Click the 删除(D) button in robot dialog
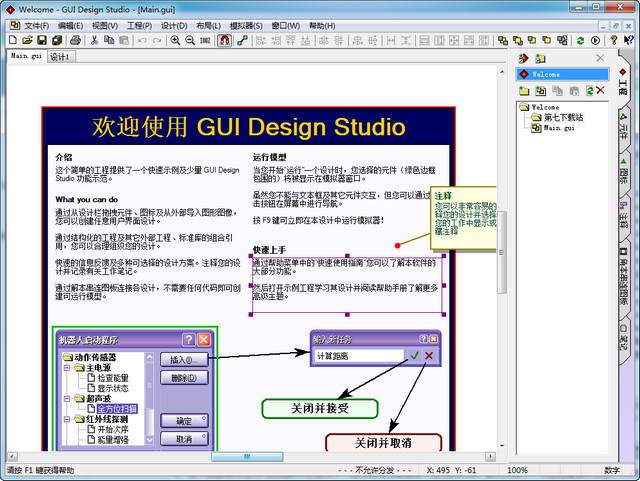640x481 pixels. click(184, 378)
